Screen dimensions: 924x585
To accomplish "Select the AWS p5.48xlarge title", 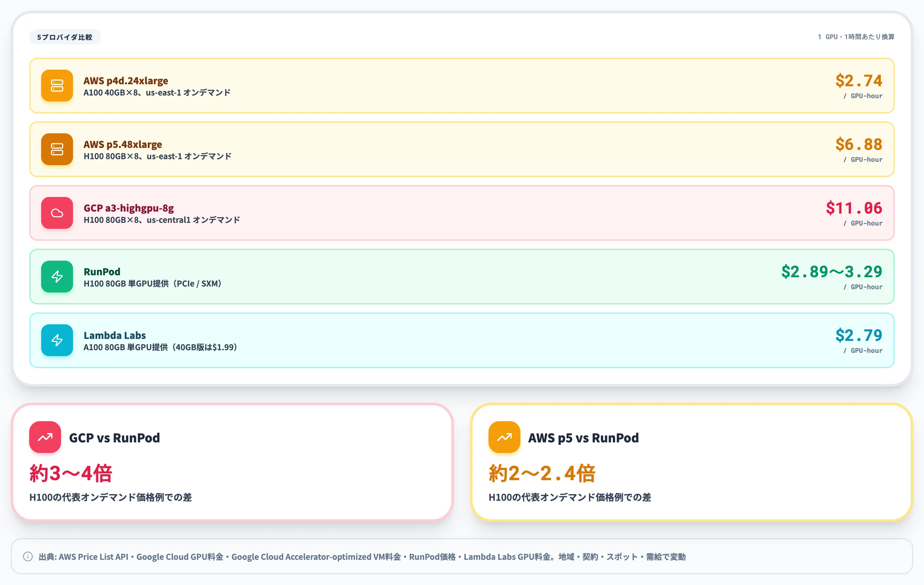I will (123, 144).
